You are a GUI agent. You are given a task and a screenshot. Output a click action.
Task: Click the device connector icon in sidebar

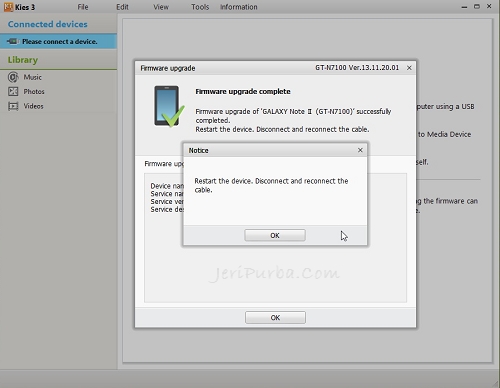(13, 41)
